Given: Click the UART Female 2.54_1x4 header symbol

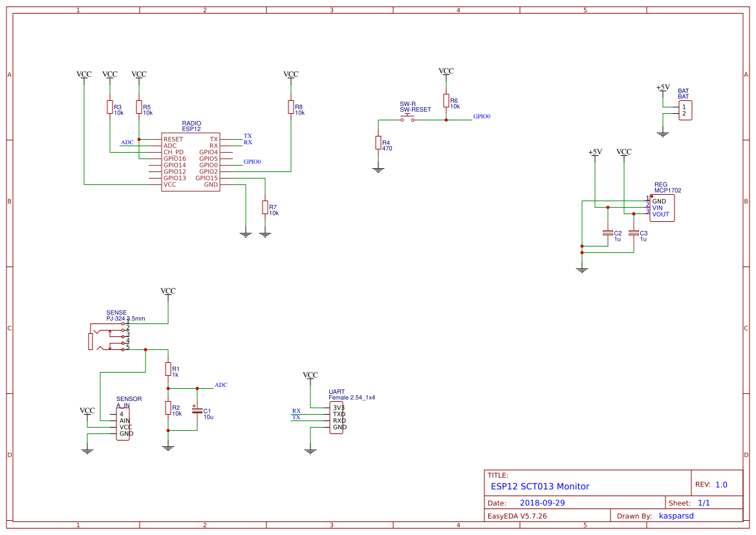Looking at the screenshot, I should 336,418.
